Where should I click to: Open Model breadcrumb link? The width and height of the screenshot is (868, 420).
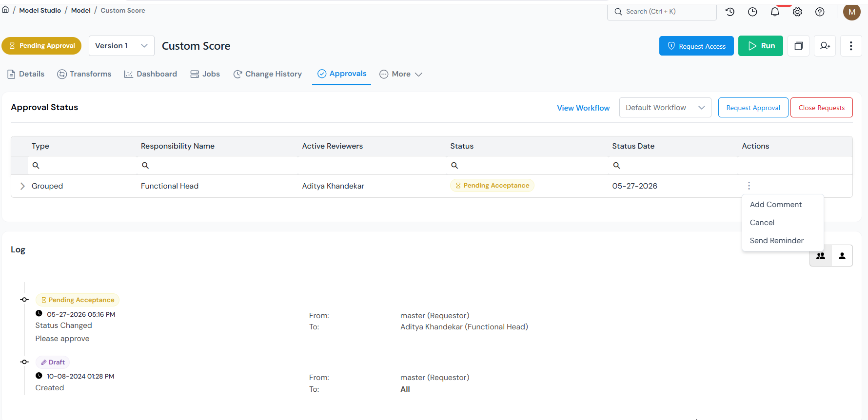click(x=81, y=10)
